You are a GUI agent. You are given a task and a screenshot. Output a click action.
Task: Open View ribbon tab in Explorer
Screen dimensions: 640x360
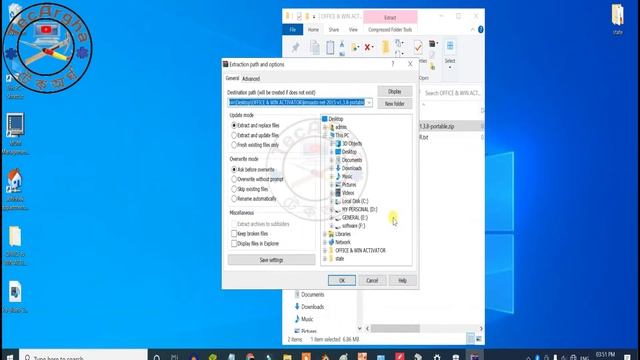(353, 29)
